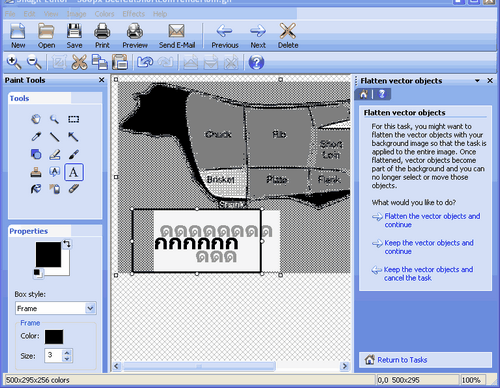
Task: Open help via the question mark icon
Action: [x=256, y=62]
